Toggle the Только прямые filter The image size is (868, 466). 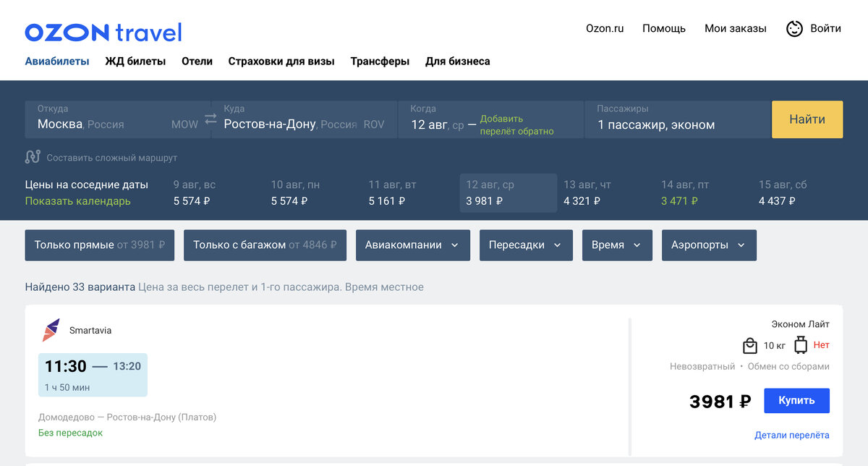[x=100, y=245]
